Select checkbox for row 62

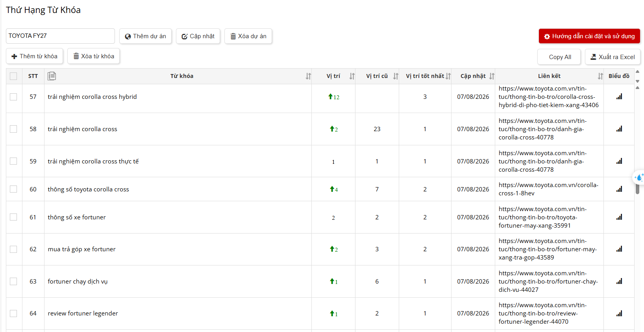(x=13, y=249)
